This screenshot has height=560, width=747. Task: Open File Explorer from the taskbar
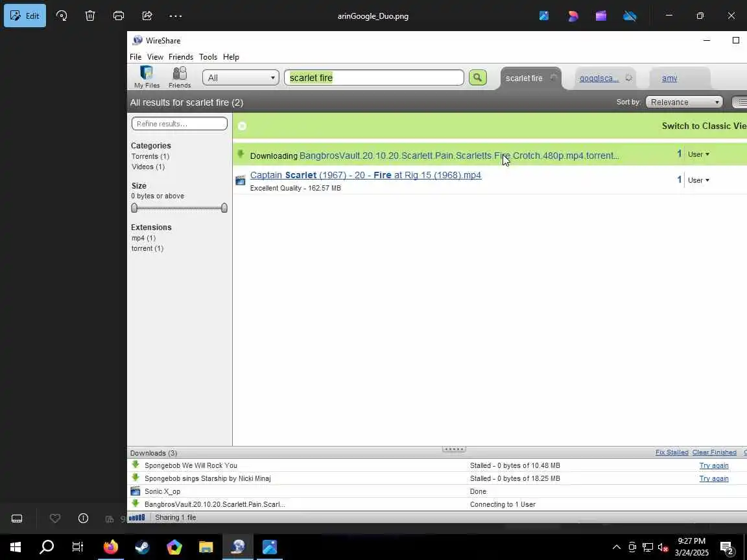[206, 547]
